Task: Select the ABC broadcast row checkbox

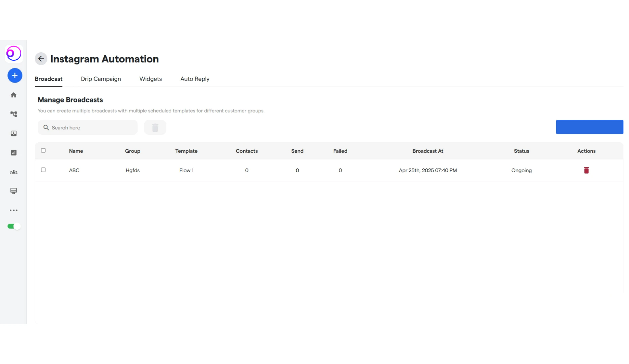Action: [43, 170]
